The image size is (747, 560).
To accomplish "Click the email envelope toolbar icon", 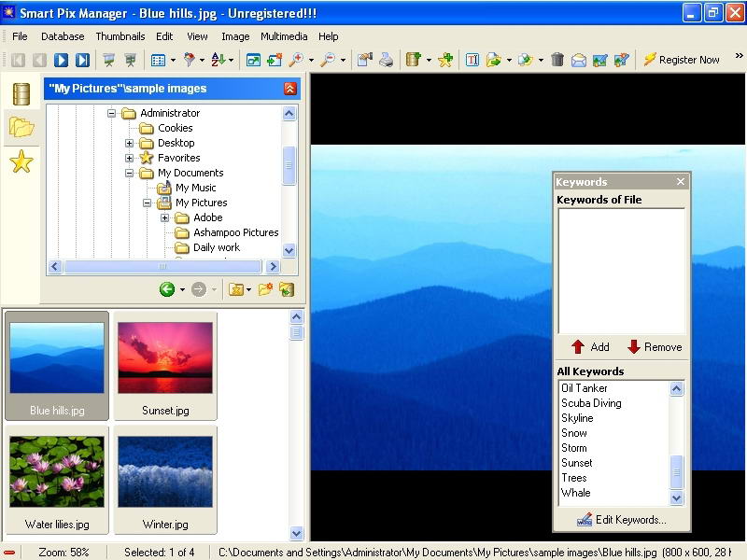I will pos(578,60).
